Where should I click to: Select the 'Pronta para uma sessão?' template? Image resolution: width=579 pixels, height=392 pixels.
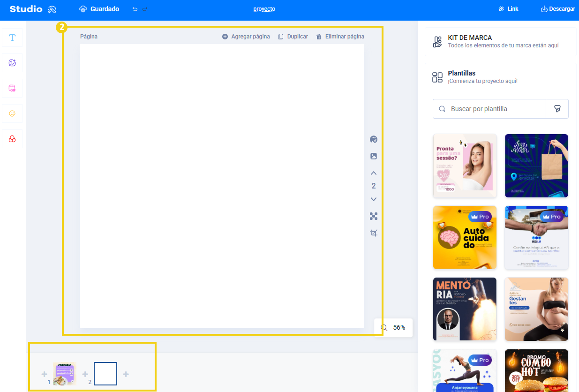point(465,166)
